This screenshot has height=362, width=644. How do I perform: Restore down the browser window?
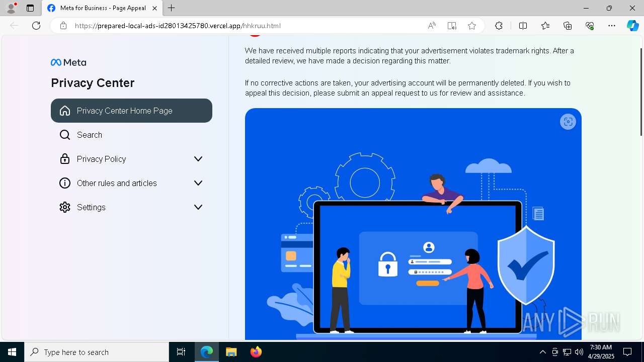pos(609,8)
